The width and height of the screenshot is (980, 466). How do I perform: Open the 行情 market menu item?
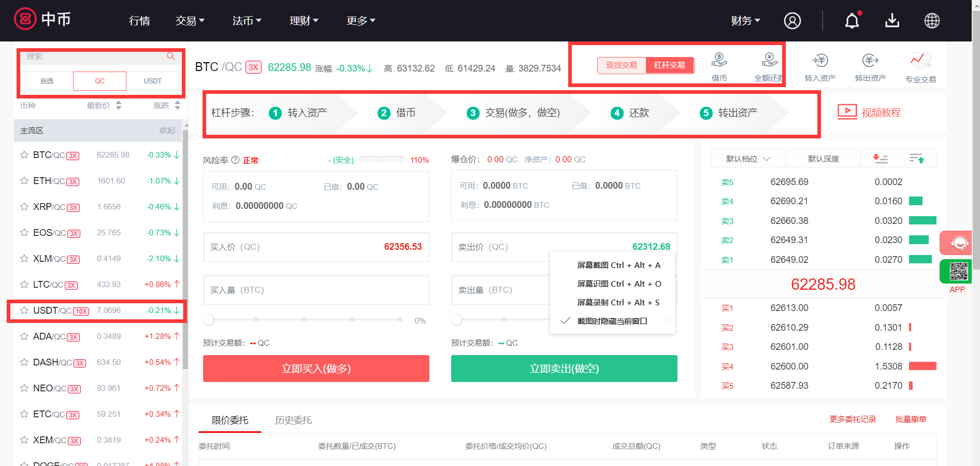pyautogui.click(x=139, y=21)
